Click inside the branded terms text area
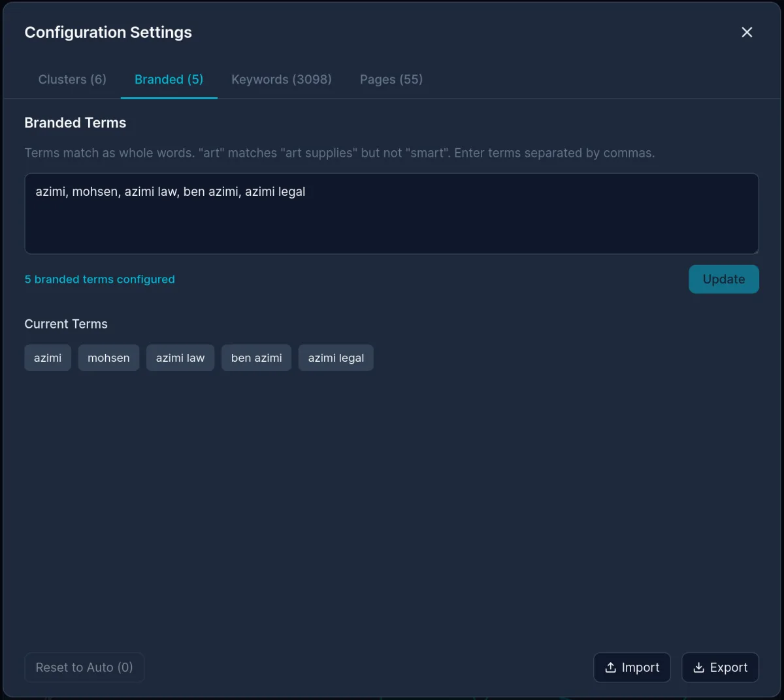 point(392,214)
